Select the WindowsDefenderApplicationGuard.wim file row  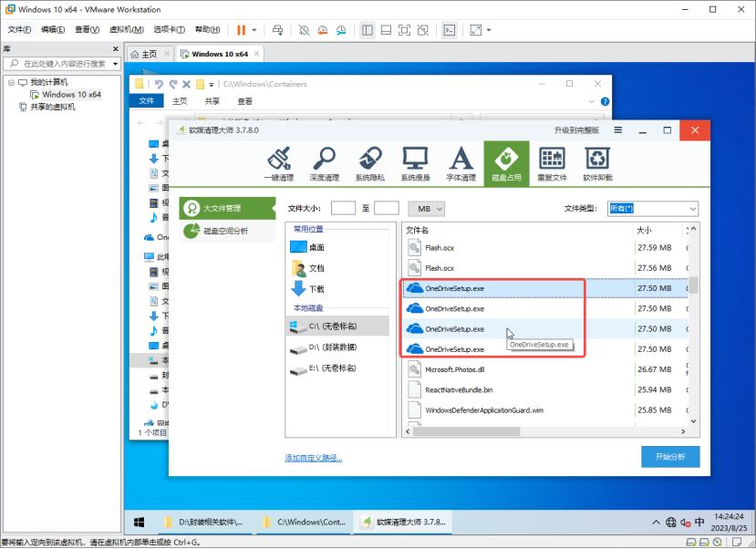(545, 410)
